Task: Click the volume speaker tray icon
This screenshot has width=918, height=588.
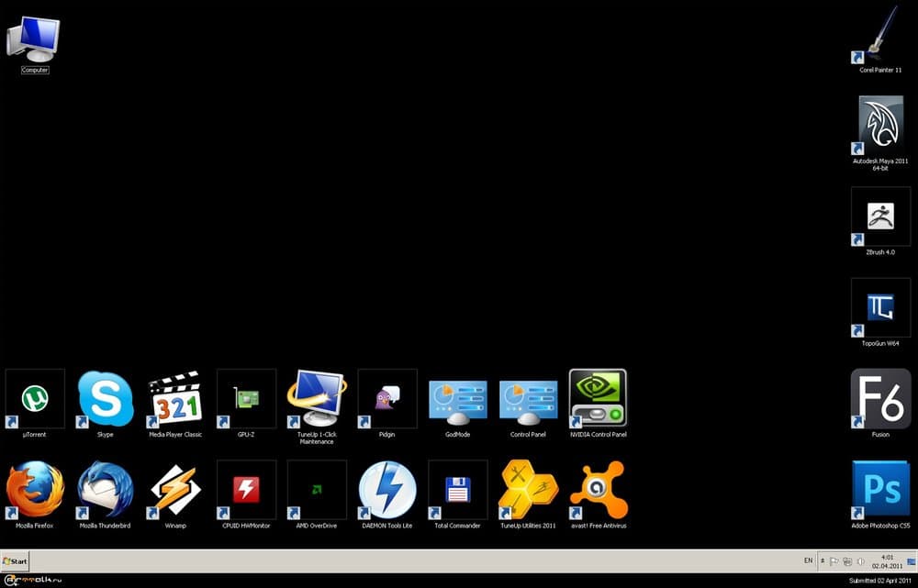Action: coord(859,560)
